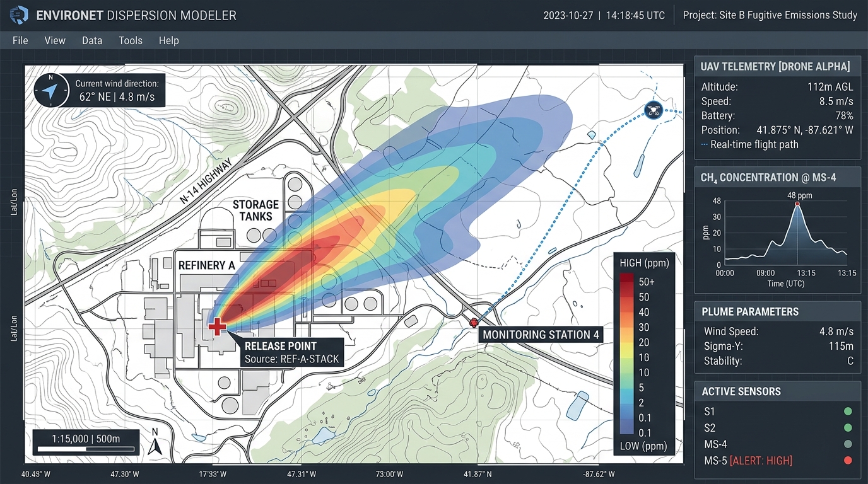Viewport: 868px width, 484px height.
Task: Click the 48 ppm peak marker on the graph
Action: (798, 204)
